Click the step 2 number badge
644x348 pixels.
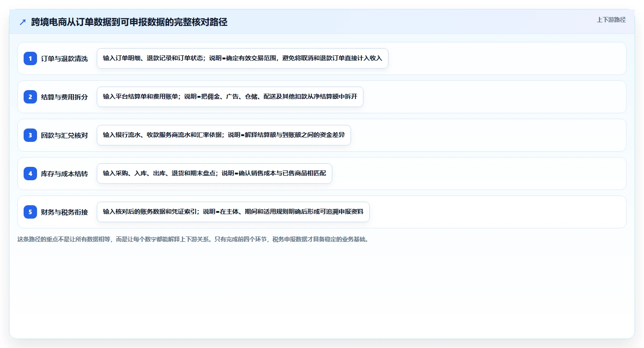coord(30,97)
